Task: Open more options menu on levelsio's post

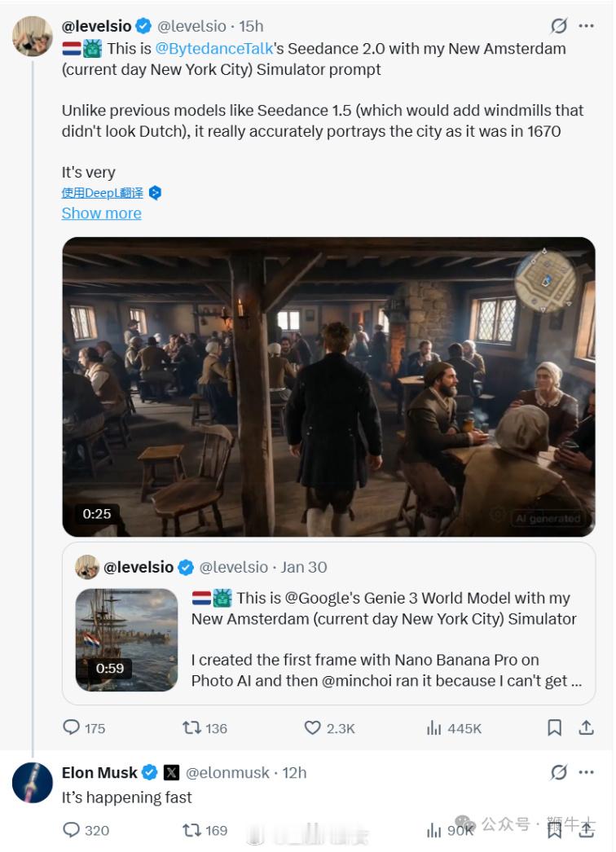Action: [586, 26]
